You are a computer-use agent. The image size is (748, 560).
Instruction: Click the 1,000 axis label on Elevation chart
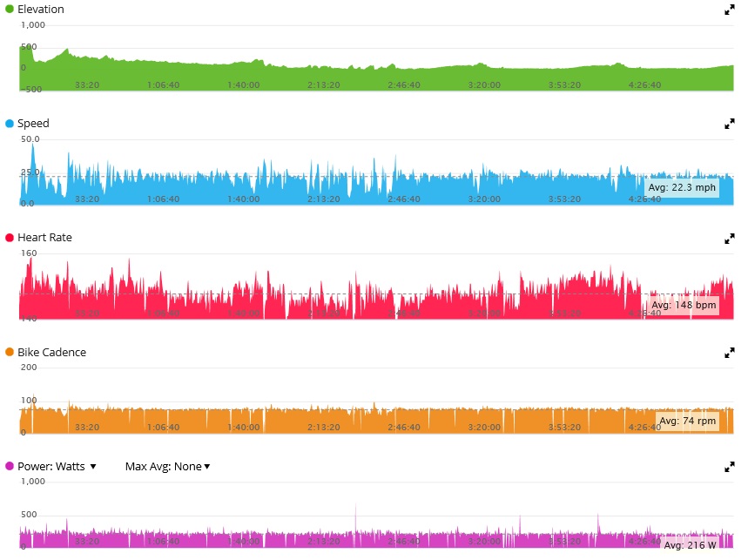click(x=33, y=24)
